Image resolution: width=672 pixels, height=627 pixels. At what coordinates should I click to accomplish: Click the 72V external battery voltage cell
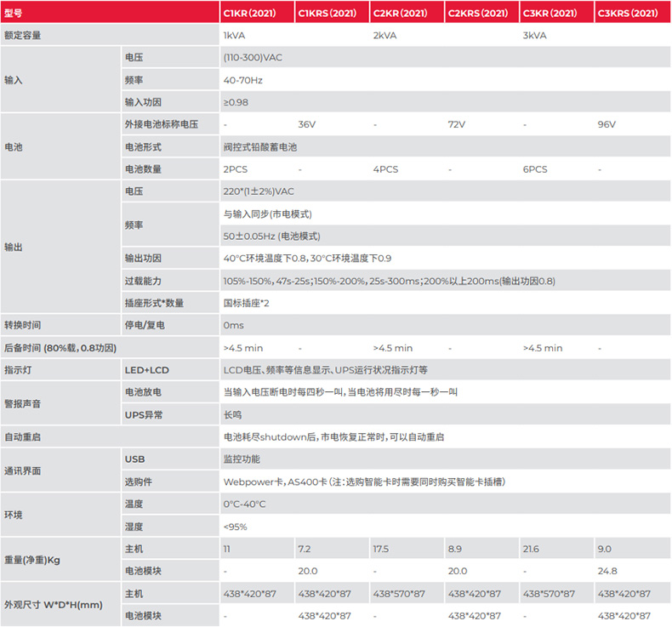tap(456, 124)
